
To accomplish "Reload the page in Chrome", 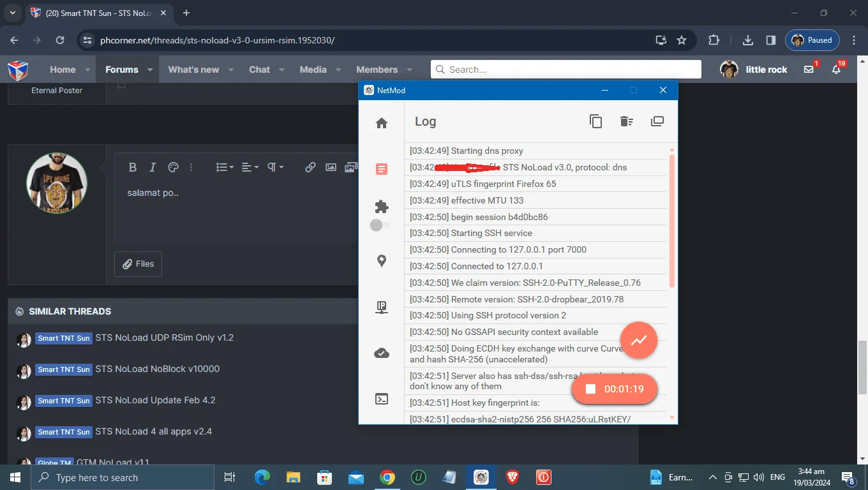I will (60, 40).
